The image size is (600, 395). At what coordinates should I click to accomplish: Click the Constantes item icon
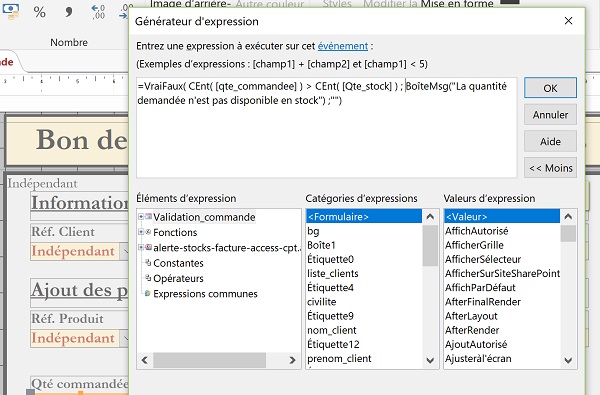point(148,263)
